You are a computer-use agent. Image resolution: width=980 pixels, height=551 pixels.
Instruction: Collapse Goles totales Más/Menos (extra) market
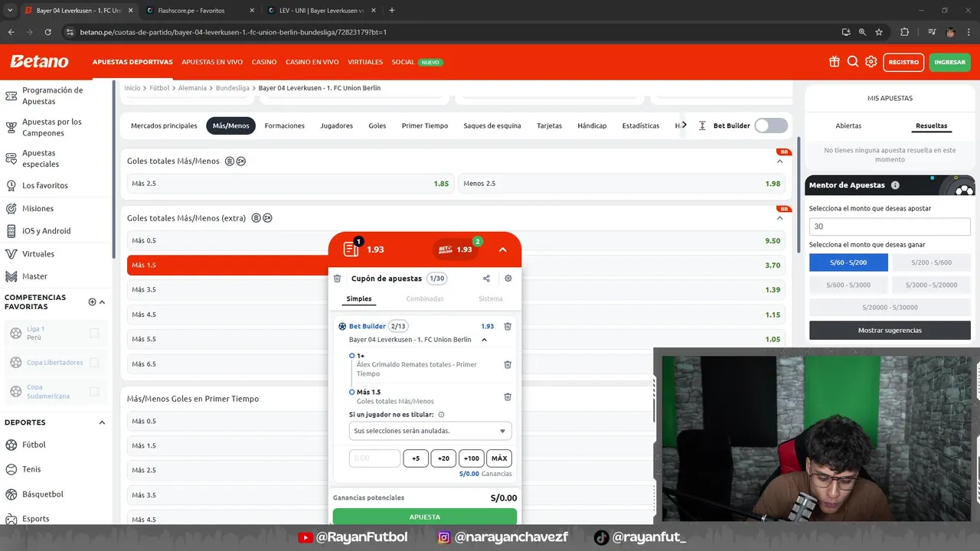pos(779,218)
